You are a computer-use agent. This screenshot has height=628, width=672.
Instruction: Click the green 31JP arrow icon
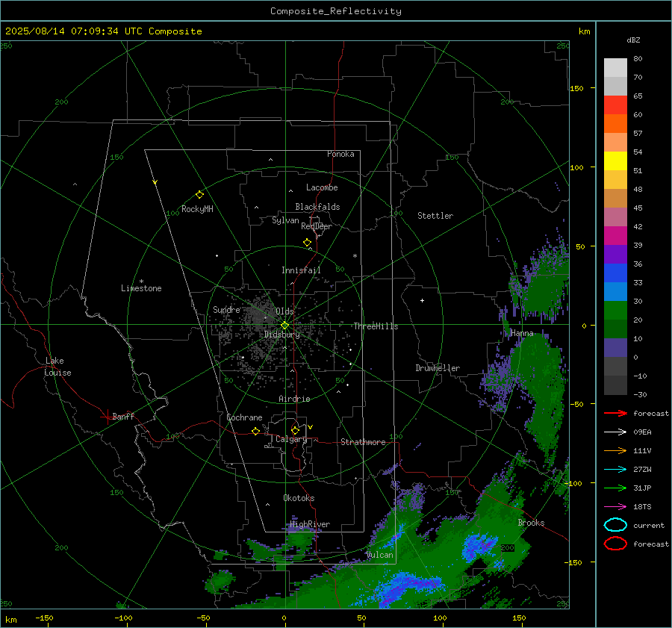(615, 488)
